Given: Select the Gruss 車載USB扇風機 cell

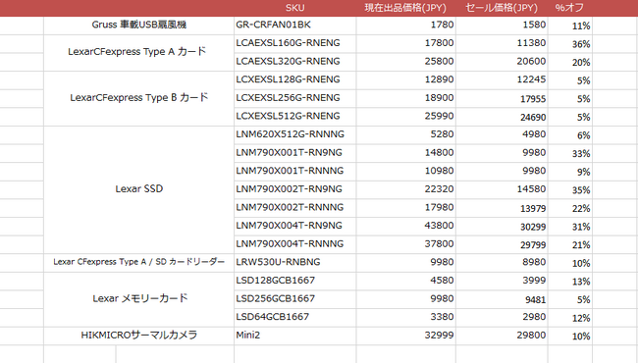Looking at the screenshot, I should [138, 26].
